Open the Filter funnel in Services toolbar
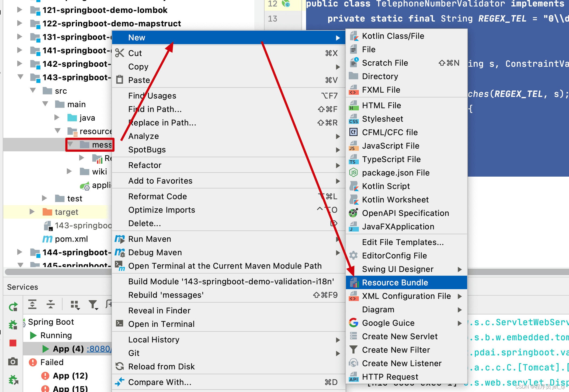Screen dimensions: 569x392 pos(93,304)
